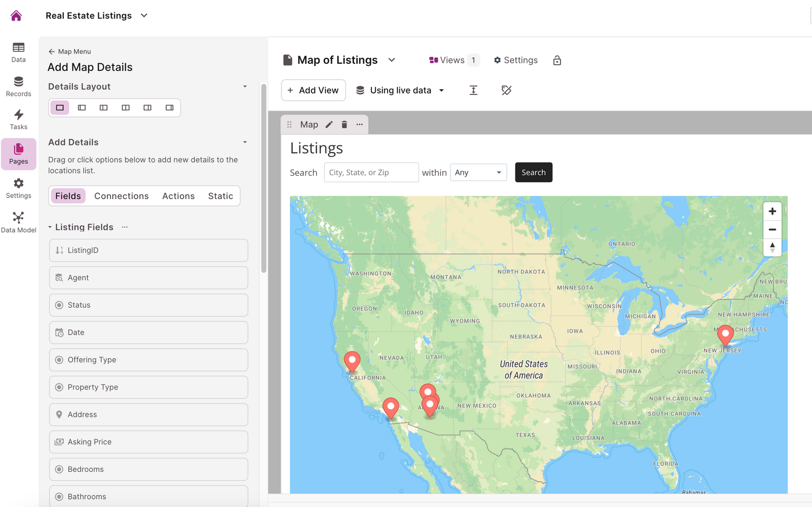The width and height of the screenshot is (812, 507).
Task: Open the Data Model panel
Action: (18, 221)
